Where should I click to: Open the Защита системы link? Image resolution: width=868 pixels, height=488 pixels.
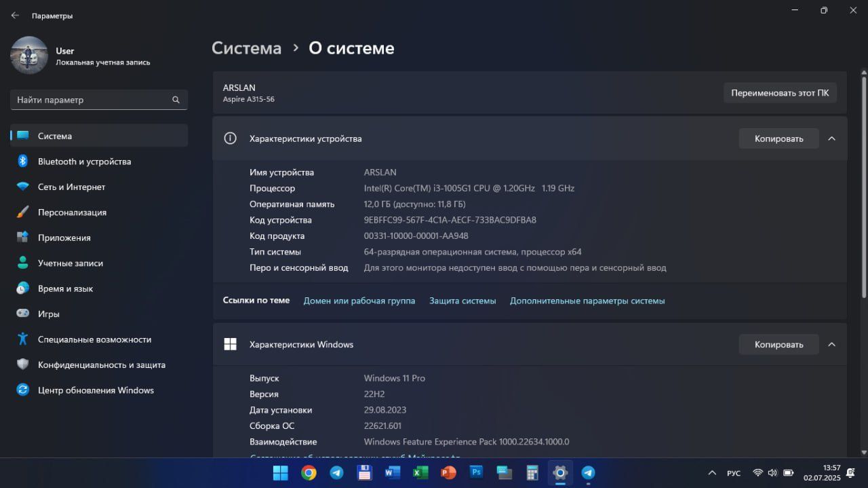pyautogui.click(x=462, y=301)
